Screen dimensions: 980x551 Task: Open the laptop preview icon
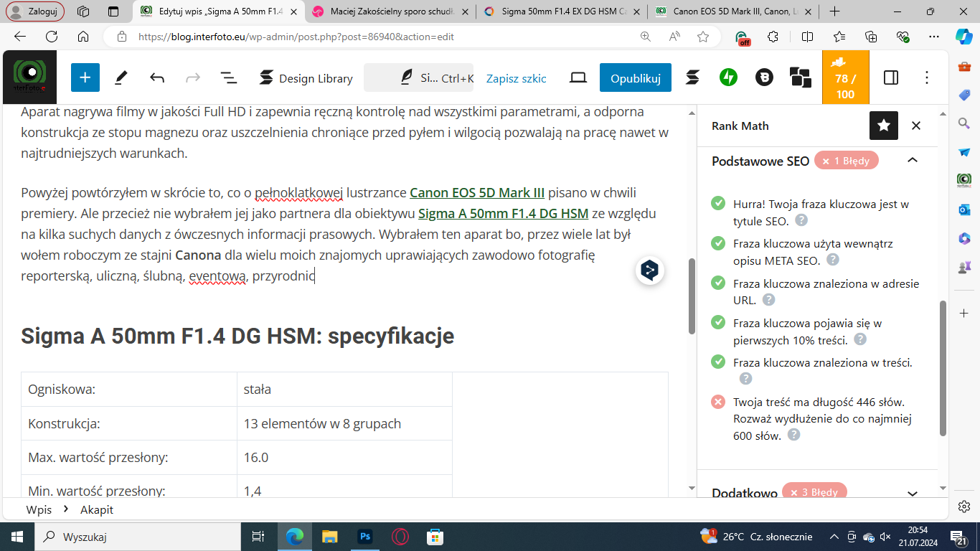pyautogui.click(x=578, y=77)
